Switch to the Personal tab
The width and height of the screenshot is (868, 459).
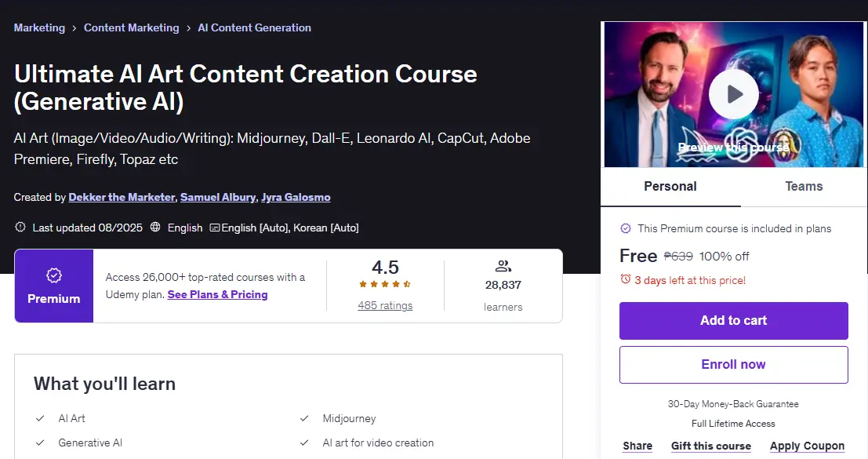670,187
